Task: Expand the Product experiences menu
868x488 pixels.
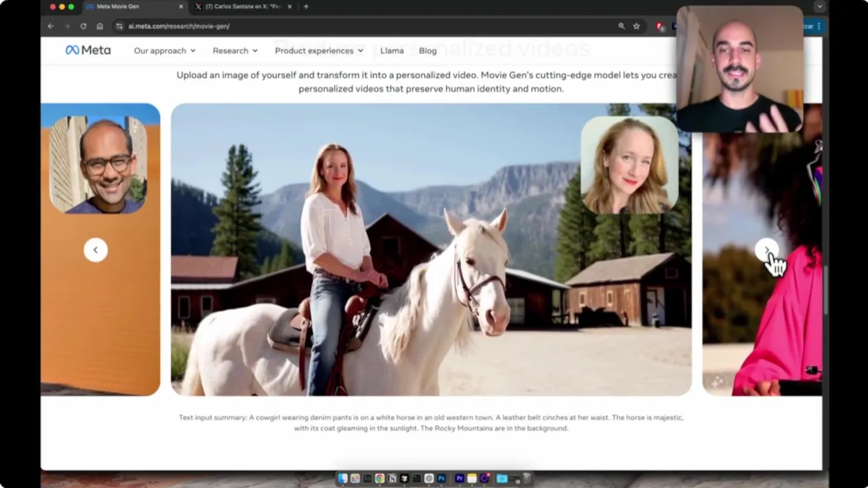Action: [x=319, y=50]
